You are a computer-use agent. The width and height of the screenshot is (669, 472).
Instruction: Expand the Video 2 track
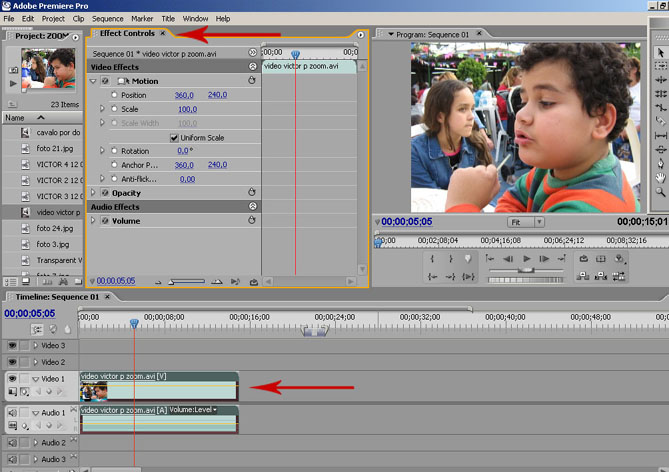[x=35, y=362]
